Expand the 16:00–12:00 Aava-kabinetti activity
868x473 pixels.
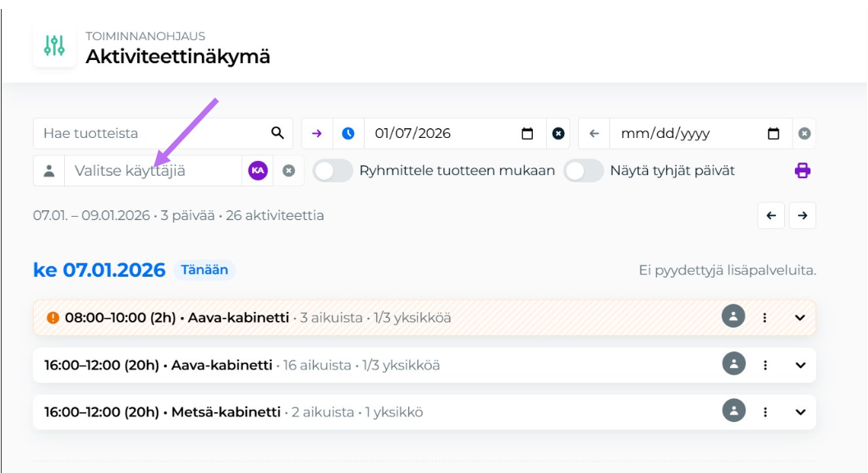(x=801, y=365)
